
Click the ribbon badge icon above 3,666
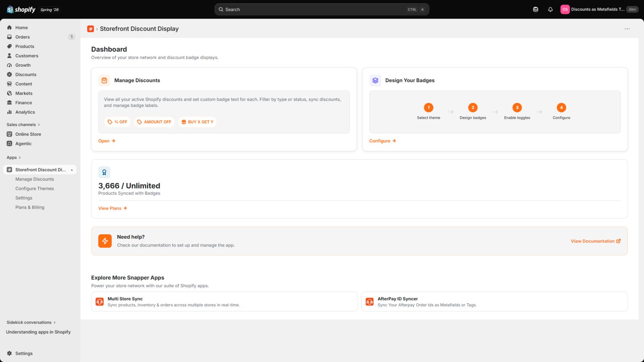point(104,172)
